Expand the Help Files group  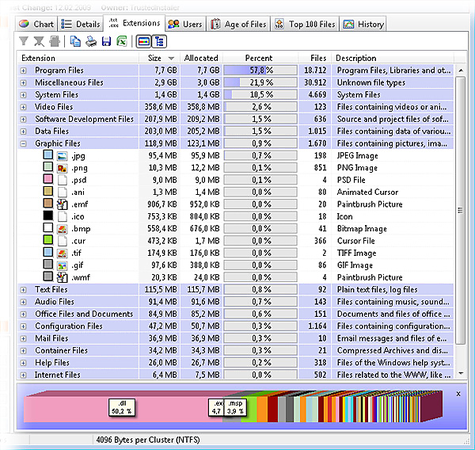23,363
